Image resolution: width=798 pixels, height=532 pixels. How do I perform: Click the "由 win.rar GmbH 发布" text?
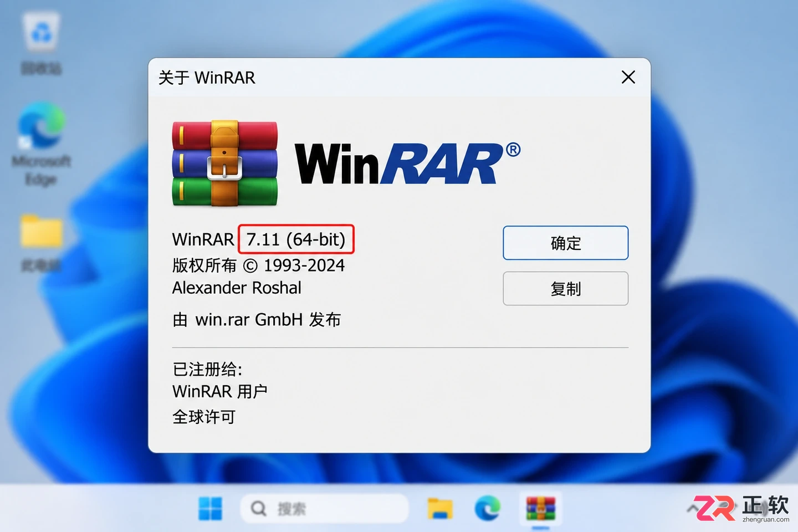257,320
